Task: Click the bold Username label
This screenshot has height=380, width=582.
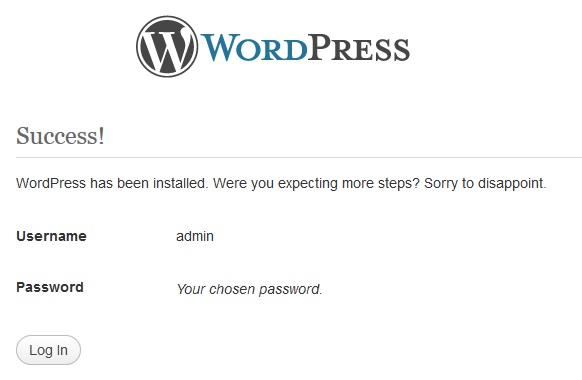Action: [x=51, y=236]
